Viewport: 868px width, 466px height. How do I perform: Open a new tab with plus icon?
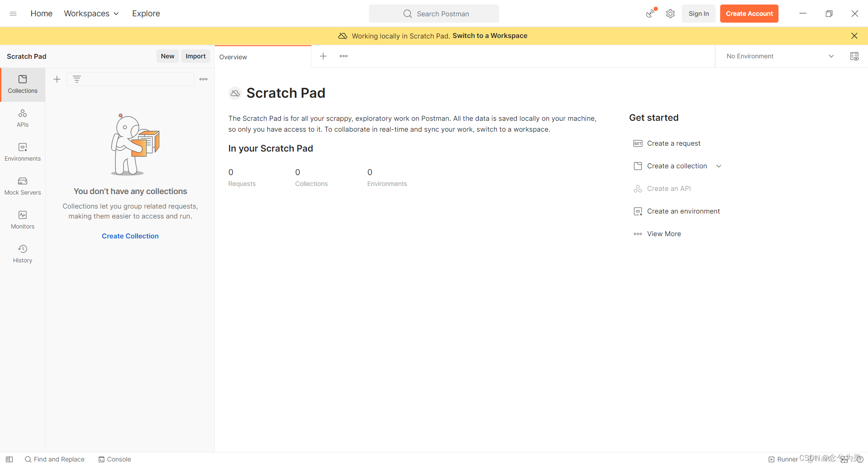click(x=323, y=56)
